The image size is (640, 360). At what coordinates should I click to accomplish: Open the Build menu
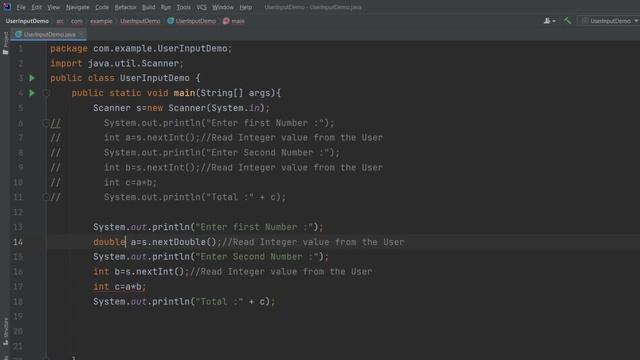[149, 7]
